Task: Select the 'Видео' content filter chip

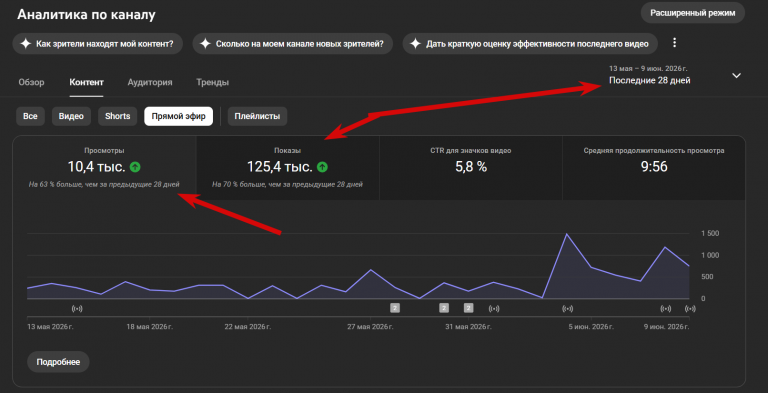Action: [72, 117]
